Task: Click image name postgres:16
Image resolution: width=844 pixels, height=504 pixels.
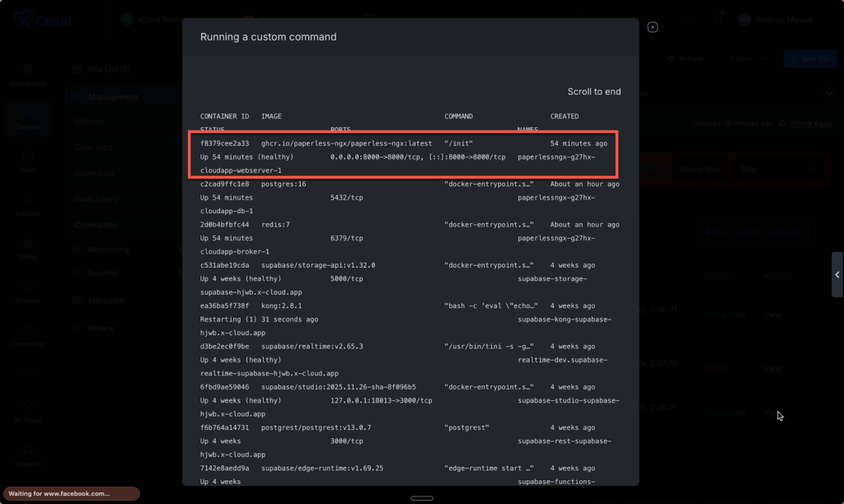Action: click(x=284, y=184)
